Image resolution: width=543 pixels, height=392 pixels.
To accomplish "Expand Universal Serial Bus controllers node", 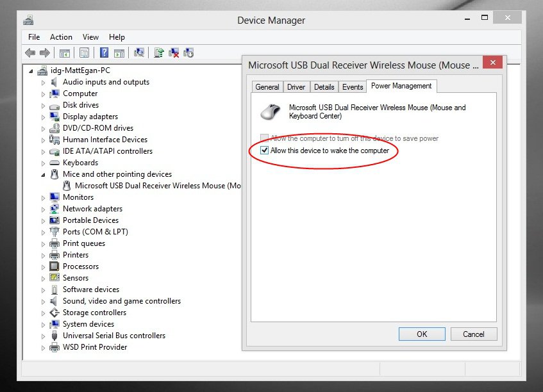I will pyautogui.click(x=44, y=336).
